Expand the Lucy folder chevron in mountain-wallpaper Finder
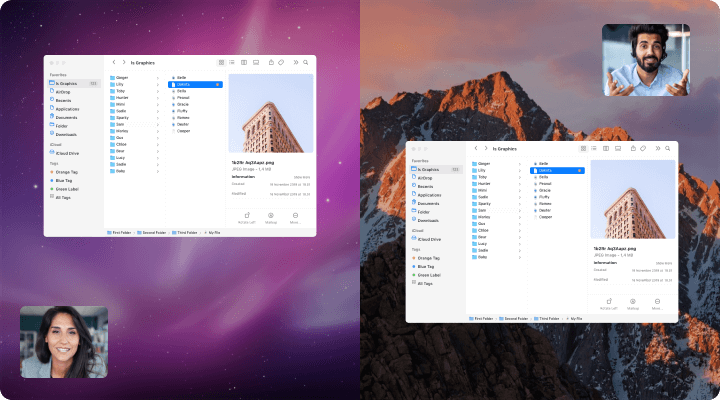Viewport: 720px width, 400px height. point(519,244)
